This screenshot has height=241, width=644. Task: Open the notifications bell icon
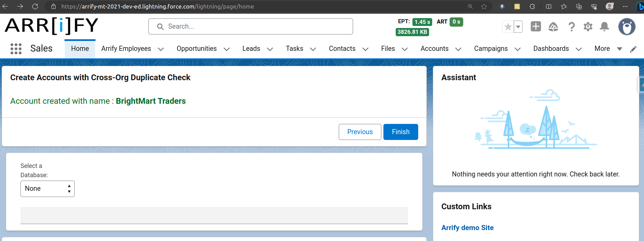[604, 27]
